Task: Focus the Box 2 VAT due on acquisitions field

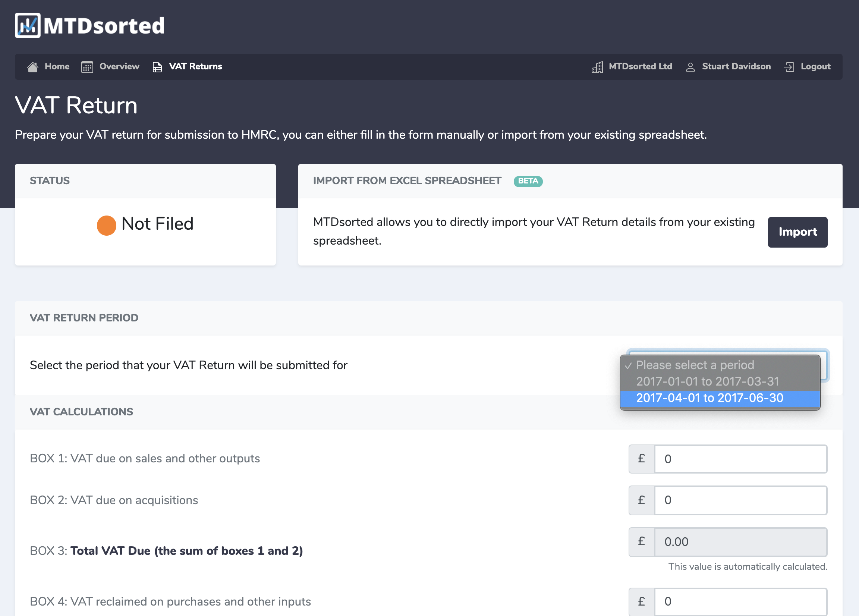Action: click(x=740, y=500)
